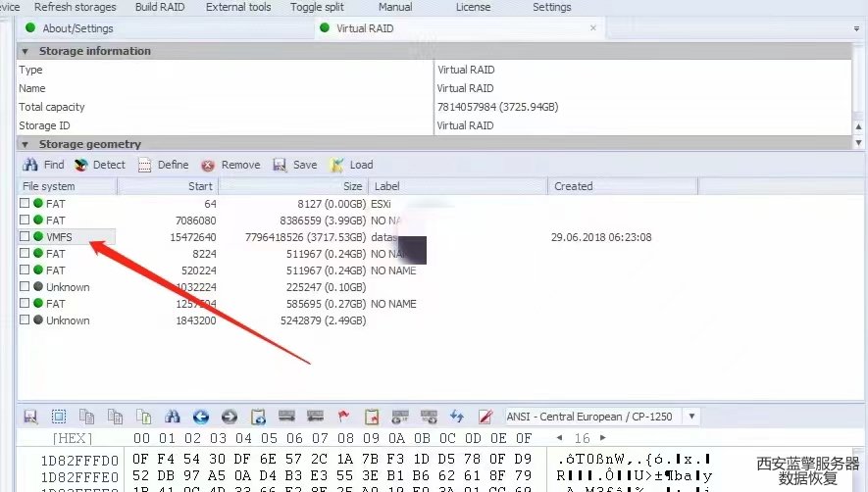Check the ESXi FAT partition checkbox
This screenshot has width=868, height=492.
[25, 204]
